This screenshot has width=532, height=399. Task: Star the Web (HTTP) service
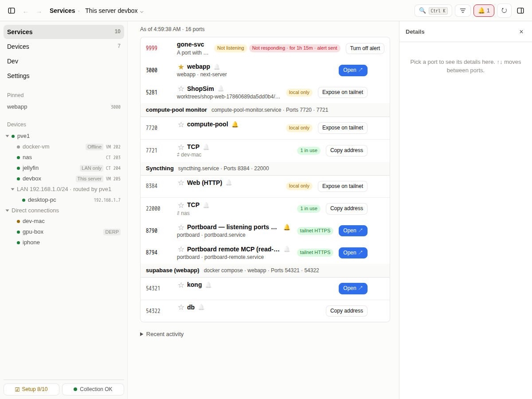coord(181,183)
